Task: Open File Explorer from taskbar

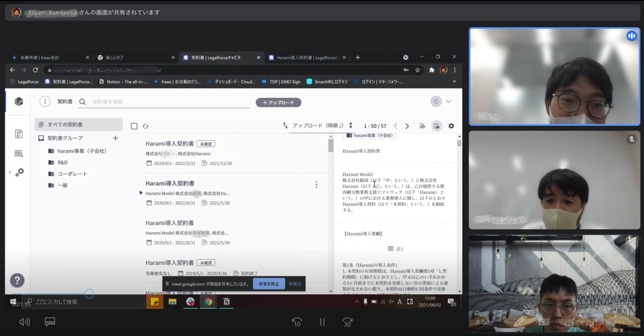Action: (172, 302)
